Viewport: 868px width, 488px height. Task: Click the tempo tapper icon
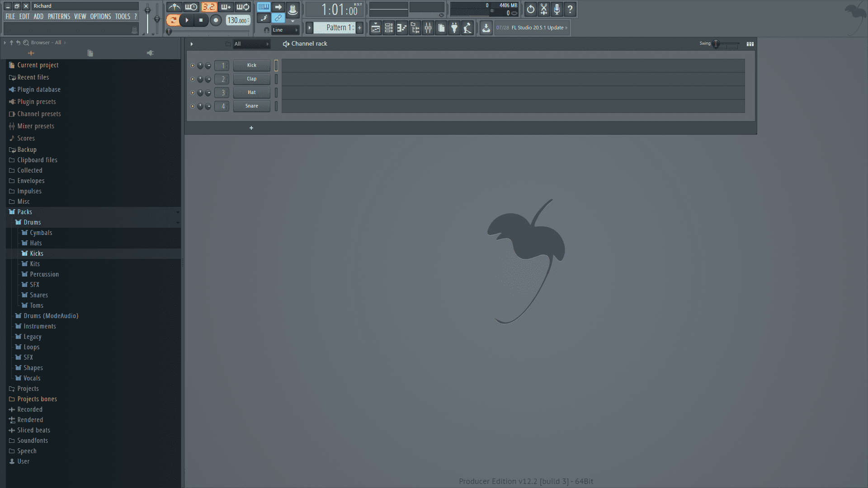[x=467, y=28]
